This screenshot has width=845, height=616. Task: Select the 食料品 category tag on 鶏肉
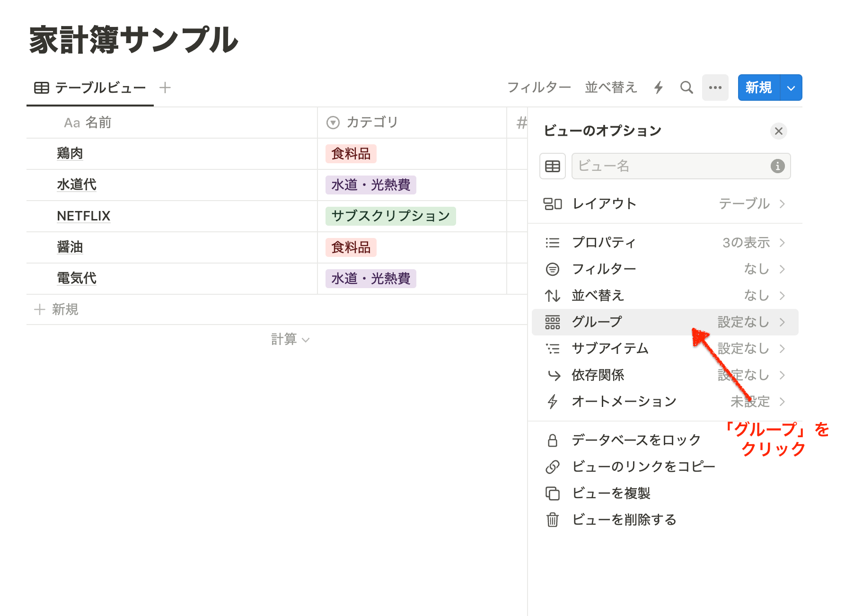coord(350,153)
